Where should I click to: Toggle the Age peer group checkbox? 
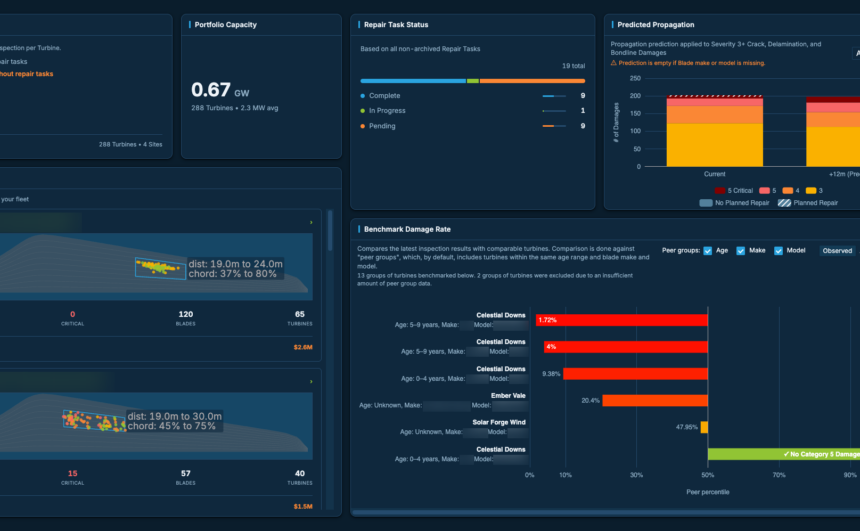click(708, 251)
